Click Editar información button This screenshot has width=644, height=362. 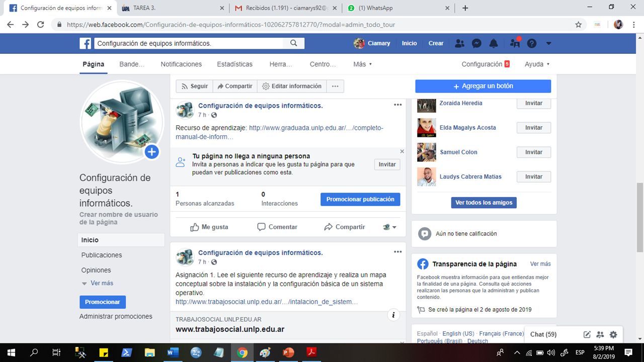292,86
